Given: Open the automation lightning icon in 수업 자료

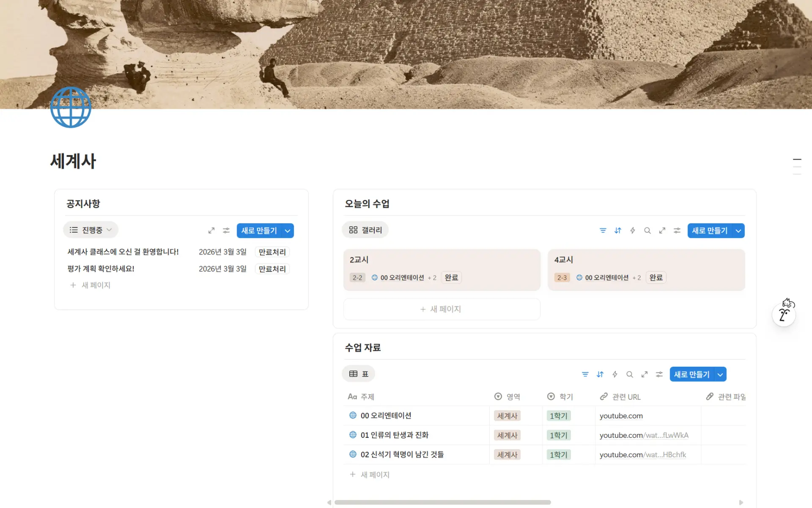Looking at the screenshot, I should point(615,374).
